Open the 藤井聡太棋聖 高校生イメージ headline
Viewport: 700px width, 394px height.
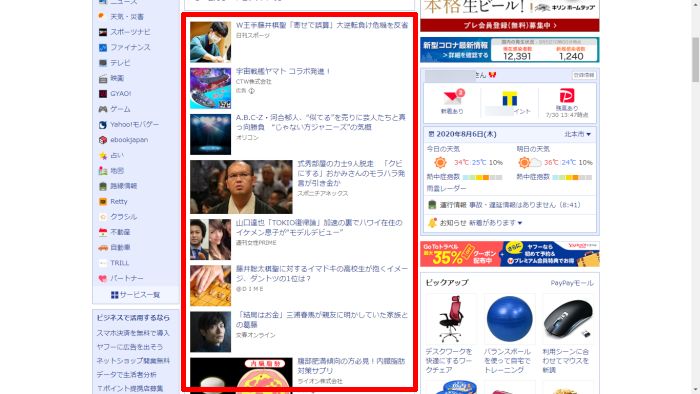pyautogui.click(x=322, y=274)
